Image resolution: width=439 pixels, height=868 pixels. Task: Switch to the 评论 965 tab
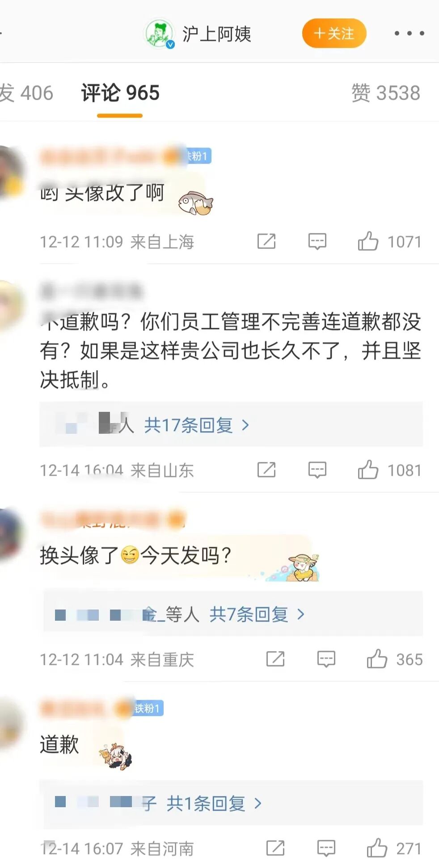point(120,93)
